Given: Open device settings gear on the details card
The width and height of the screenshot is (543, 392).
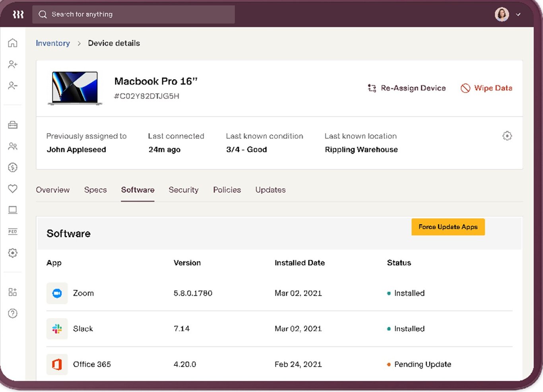Looking at the screenshot, I should point(507,136).
